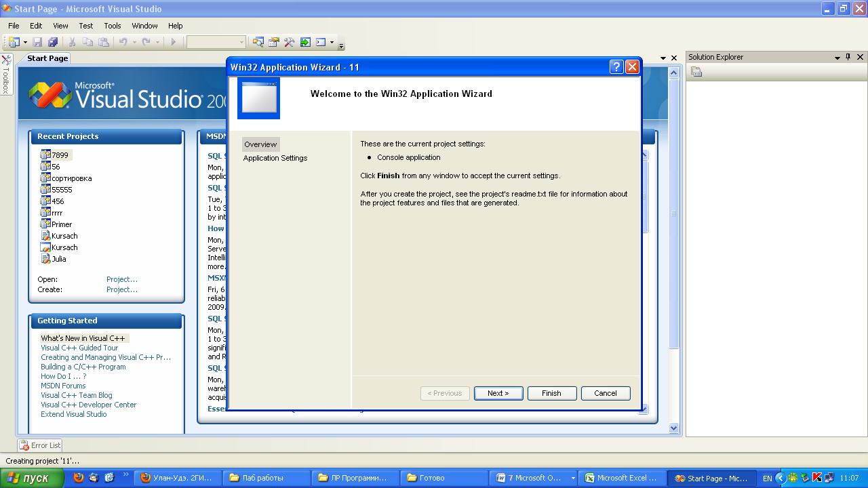
Task: Open Find in Files from the toolbar
Action: point(258,42)
